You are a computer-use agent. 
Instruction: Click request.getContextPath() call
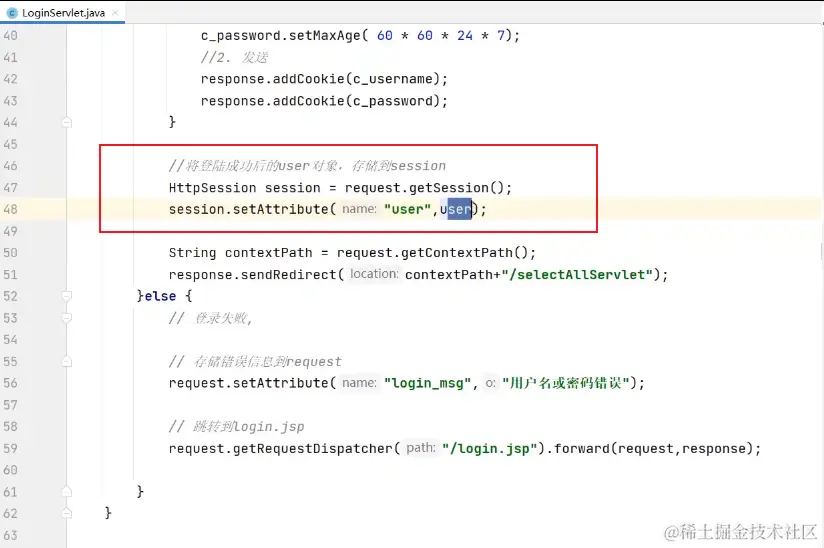pos(432,253)
